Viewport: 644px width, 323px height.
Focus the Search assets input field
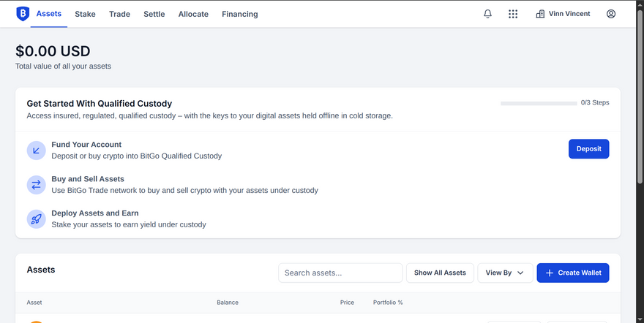[340, 273]
